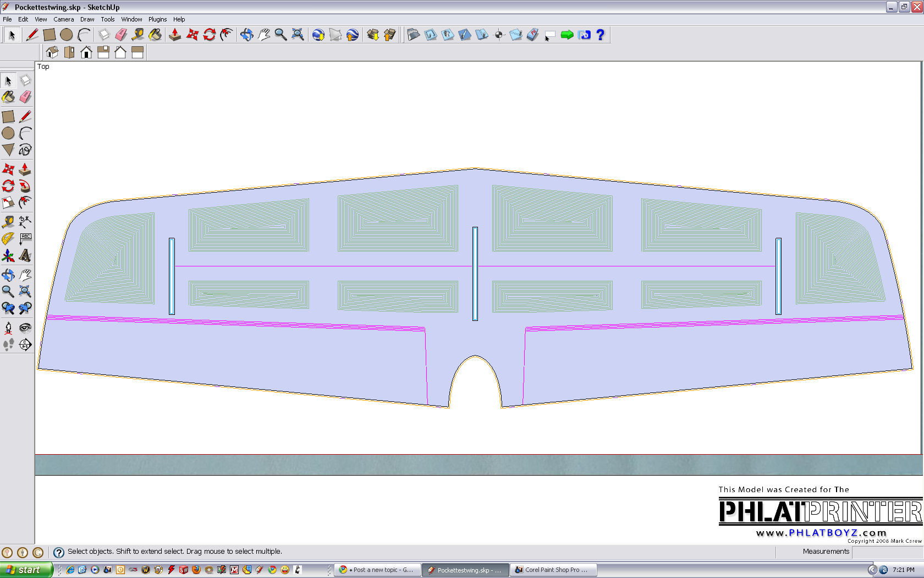
Task: Activate the 3D Text tool
Action: [25, 256]
